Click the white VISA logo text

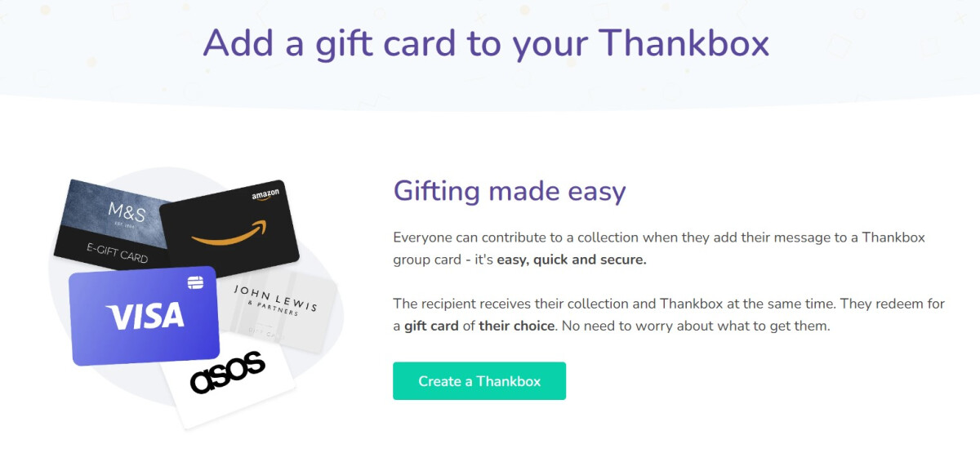pyautogui.click(x=145, y=316)
